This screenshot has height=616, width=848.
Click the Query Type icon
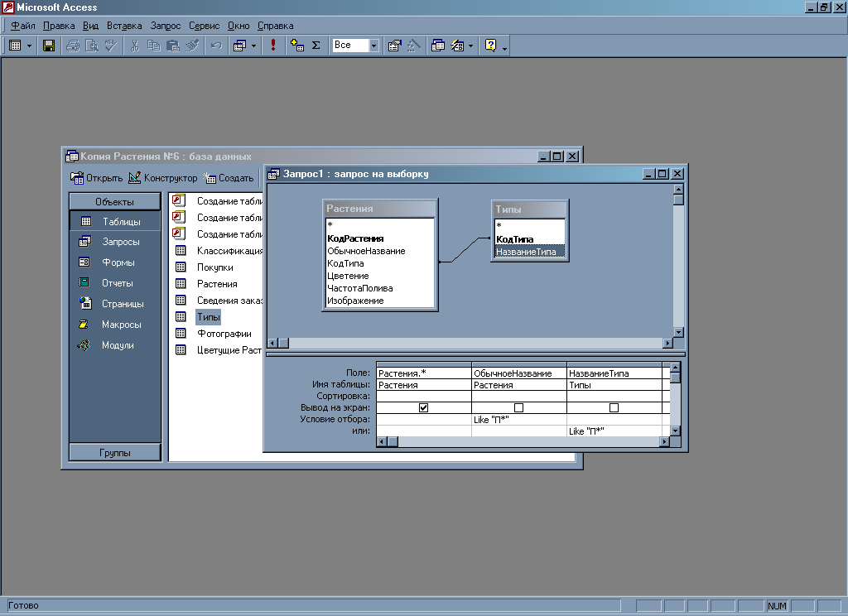coord(239,46)
